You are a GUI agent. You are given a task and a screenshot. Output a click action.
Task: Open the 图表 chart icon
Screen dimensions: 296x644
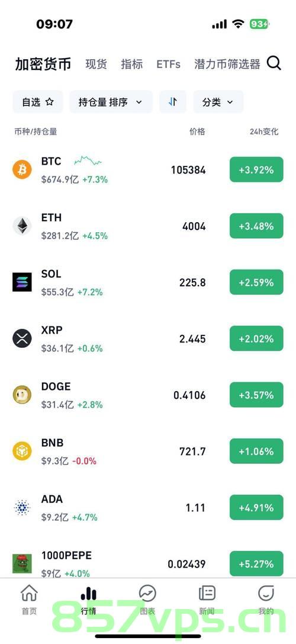147,592
